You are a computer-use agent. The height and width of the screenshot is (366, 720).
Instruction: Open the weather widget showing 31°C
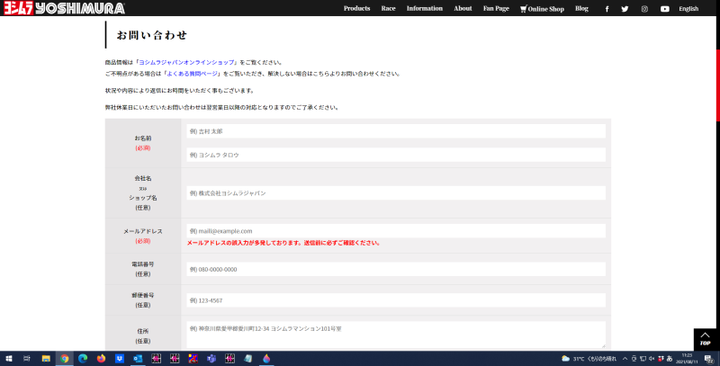coord(589,359)
